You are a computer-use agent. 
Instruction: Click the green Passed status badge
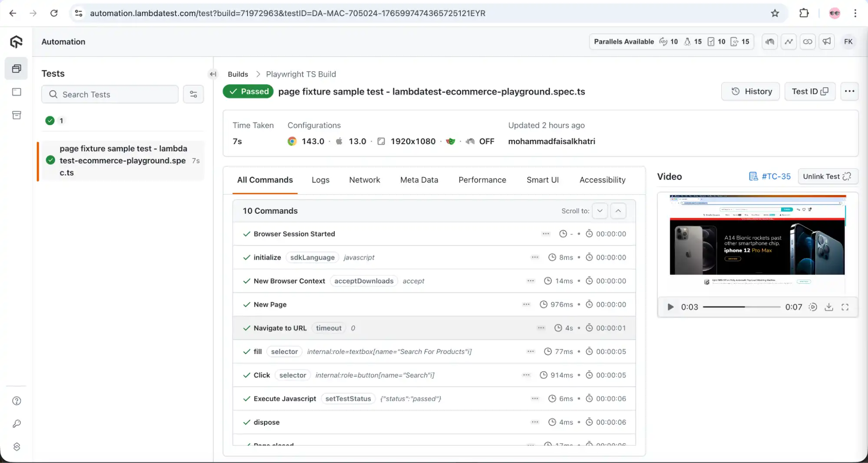coord(248,91)
